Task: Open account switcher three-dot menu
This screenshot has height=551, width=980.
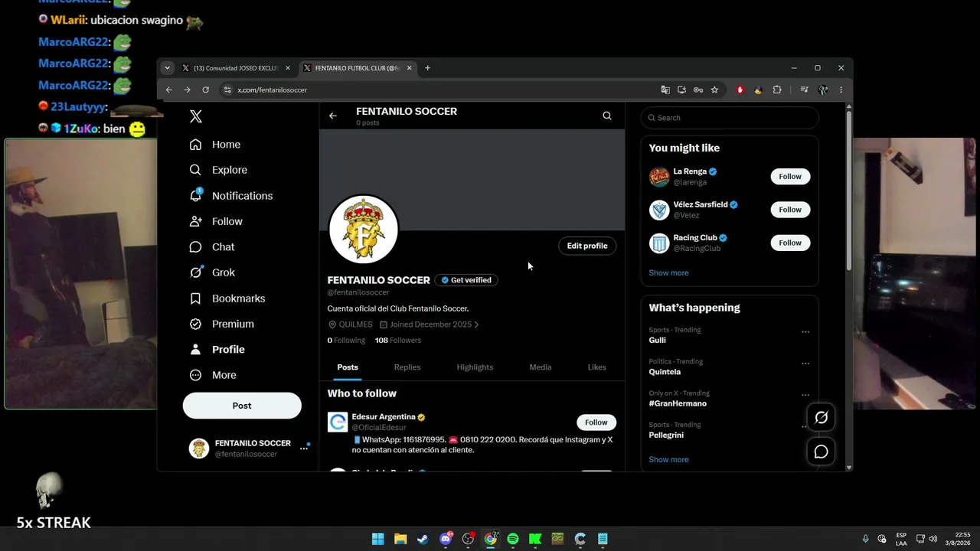Action: click(x=304, y=448)
